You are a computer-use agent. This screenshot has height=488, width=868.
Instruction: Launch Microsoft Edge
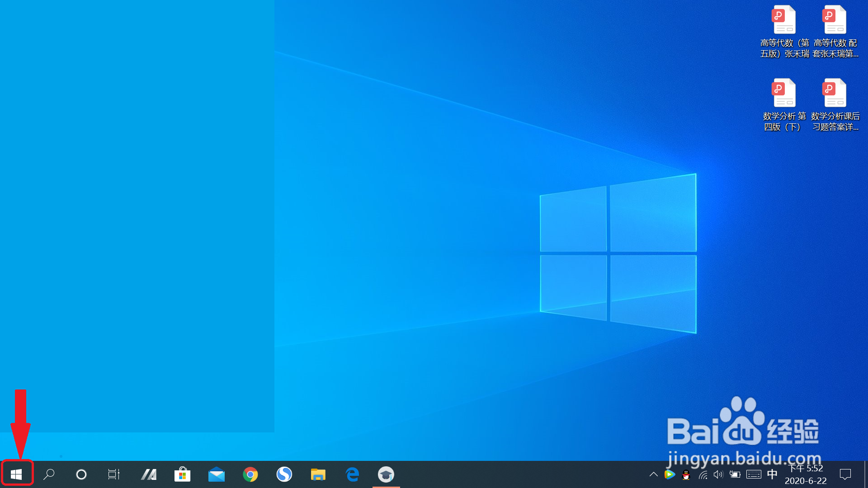[x=352, y=474]
